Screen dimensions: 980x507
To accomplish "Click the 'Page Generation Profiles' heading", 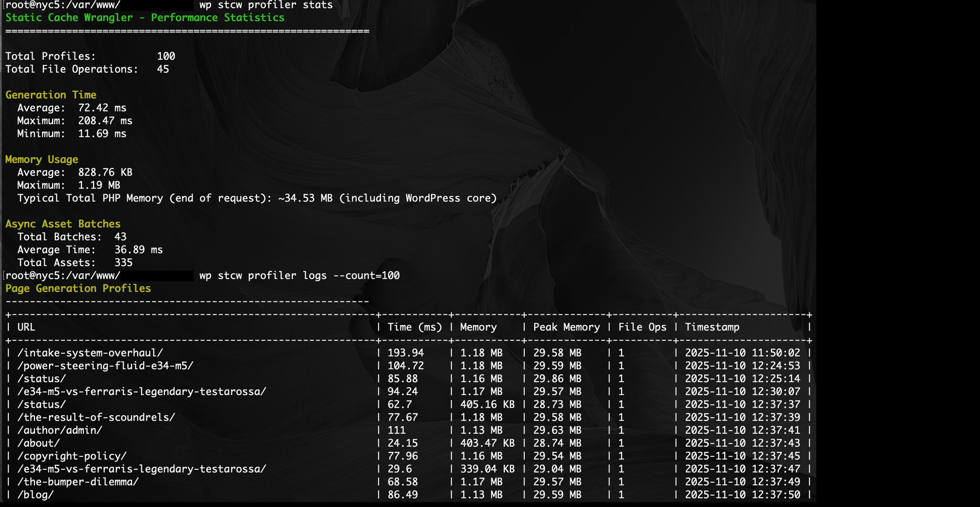I will pyautogui.click(x=78, y=288).
